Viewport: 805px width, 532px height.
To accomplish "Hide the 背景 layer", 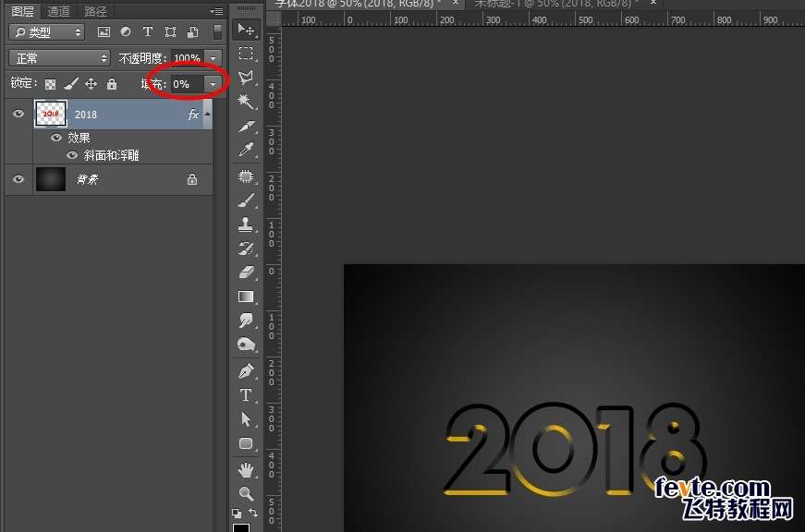I will (18, 179).
